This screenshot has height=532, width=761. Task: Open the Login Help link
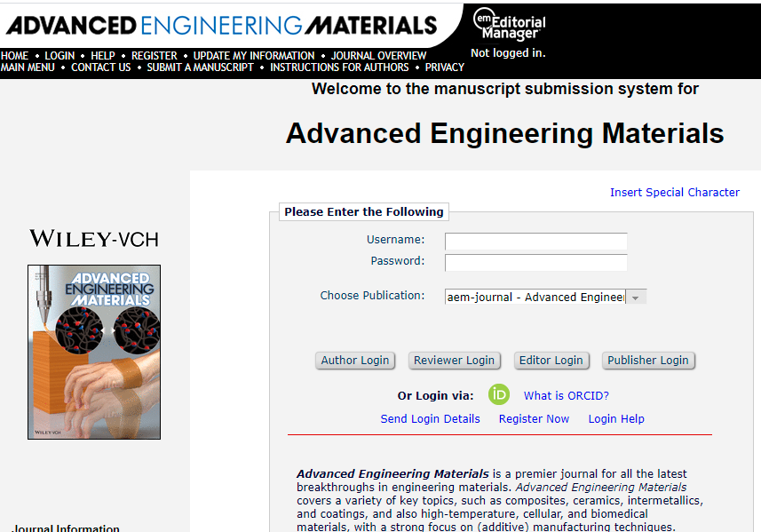[616, 419]
